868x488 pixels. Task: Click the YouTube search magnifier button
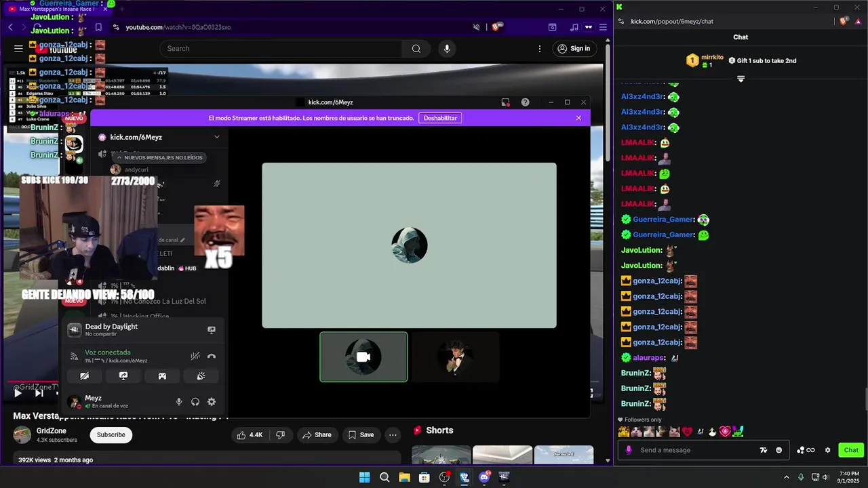(416, 48)
